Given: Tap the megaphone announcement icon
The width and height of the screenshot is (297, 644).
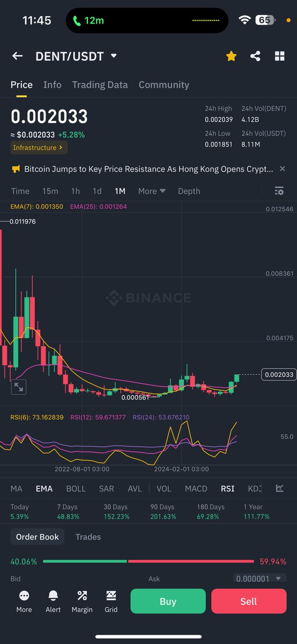Looking at the screenshot, I should pos(16,169).
